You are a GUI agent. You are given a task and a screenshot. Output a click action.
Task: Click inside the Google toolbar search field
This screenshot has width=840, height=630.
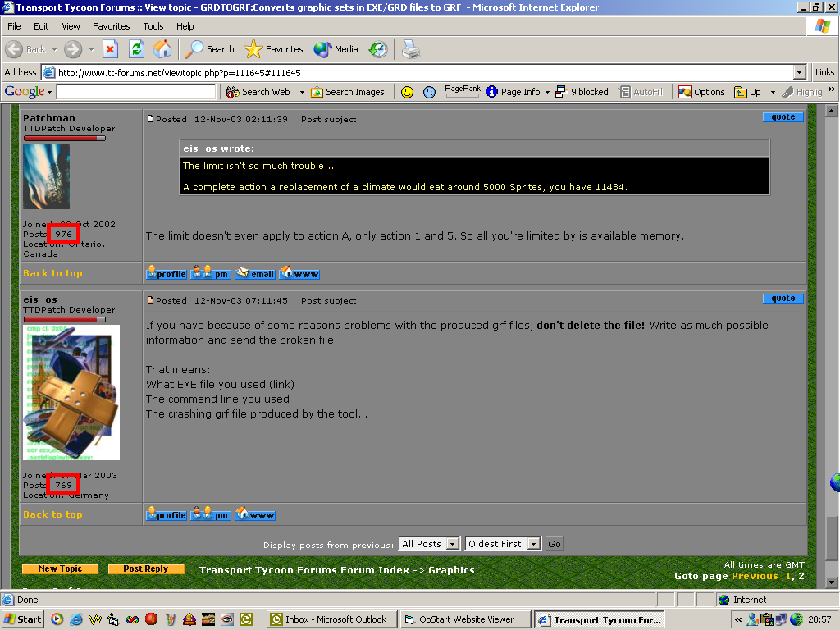(x=136, y=92)
